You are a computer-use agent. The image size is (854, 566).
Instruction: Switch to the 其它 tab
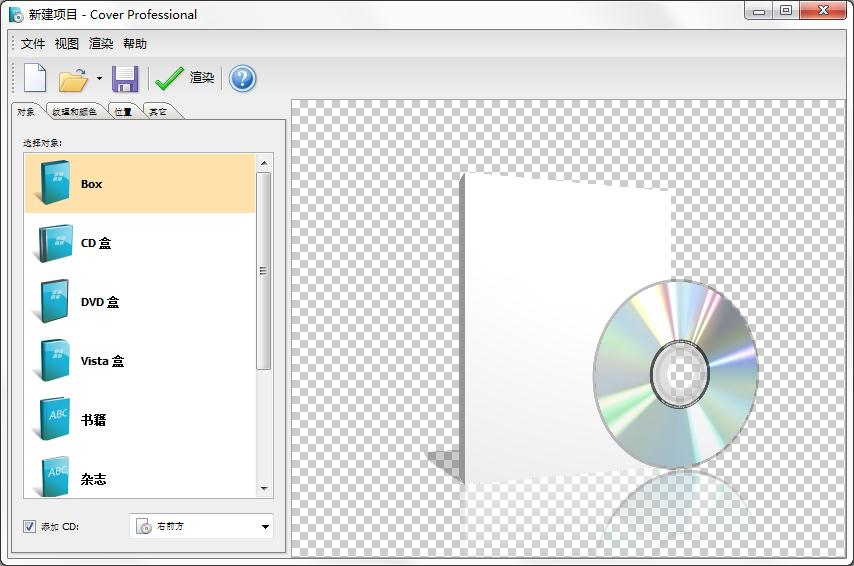(158, 112)
